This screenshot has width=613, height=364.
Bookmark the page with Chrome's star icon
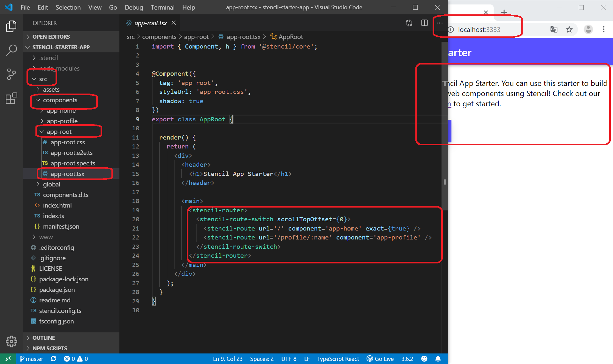coord(569,30)
